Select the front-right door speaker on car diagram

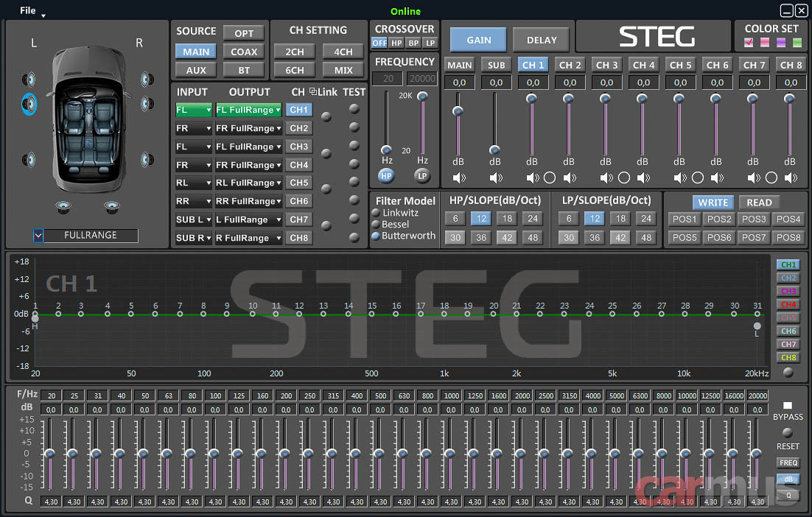[147, 104]
